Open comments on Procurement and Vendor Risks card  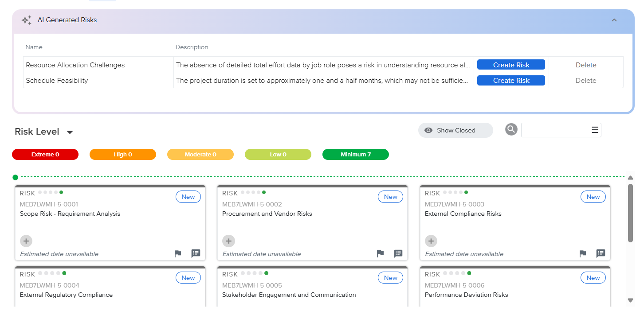398,253
